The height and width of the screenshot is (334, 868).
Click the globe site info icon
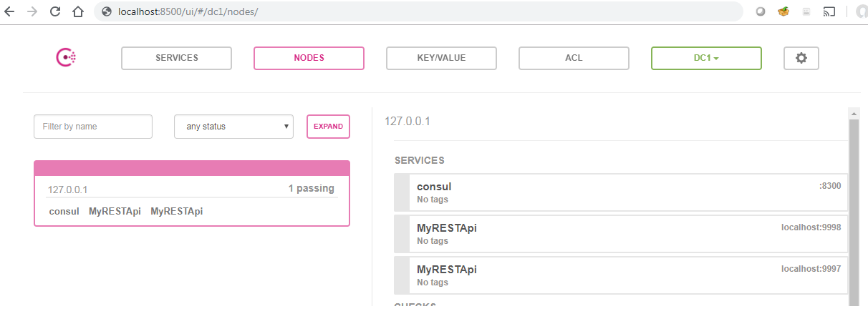point(107,11)
